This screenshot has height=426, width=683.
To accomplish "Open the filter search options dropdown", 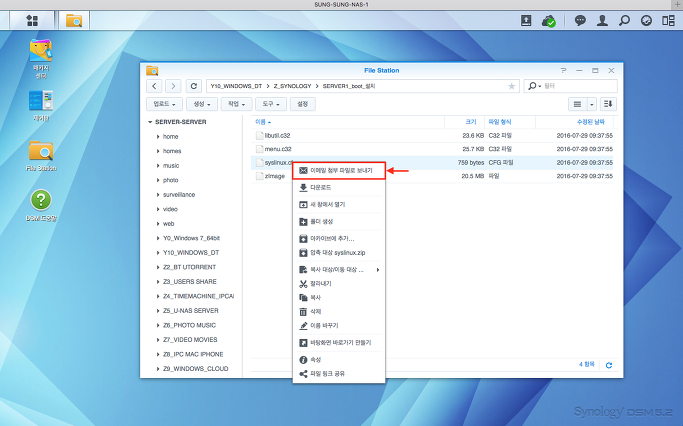I will tap(535, 86).
